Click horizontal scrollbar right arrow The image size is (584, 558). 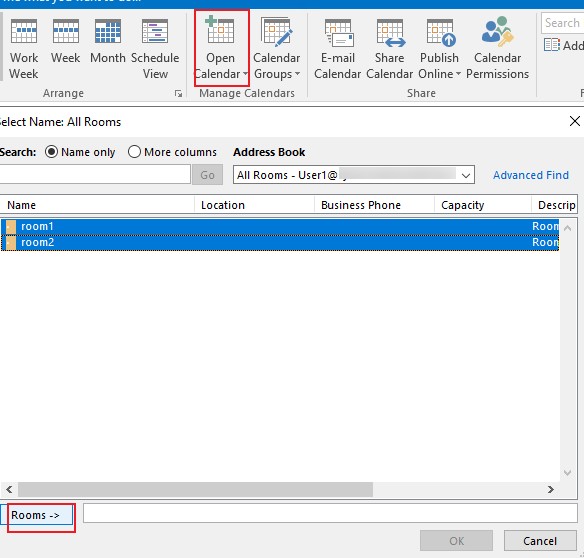pyautogui.click(x=551, y=489)
